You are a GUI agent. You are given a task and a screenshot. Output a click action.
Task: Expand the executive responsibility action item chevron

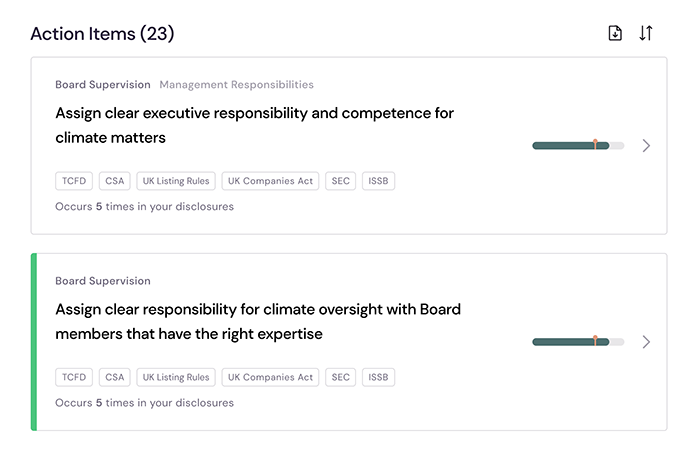(646, 145)
